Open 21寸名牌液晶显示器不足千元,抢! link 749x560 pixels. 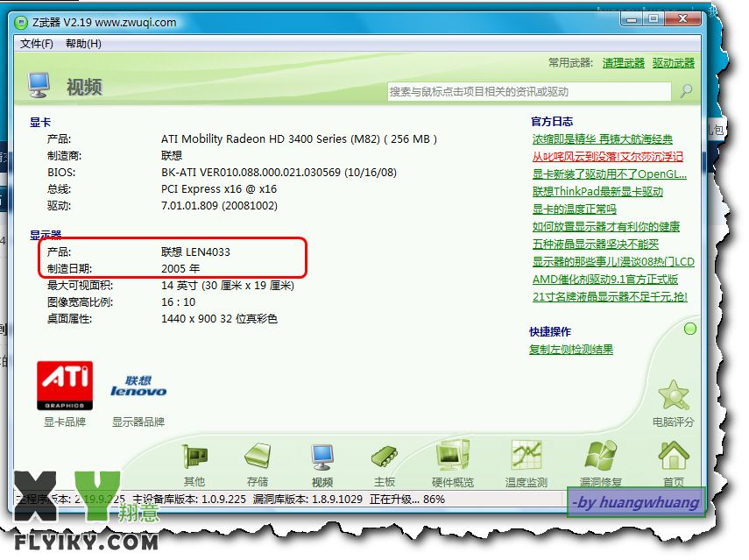click(x=610, y=297)
